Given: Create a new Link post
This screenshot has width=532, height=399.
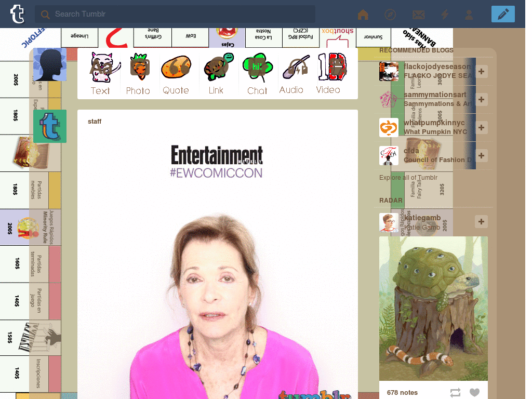Looking at the screenshot, I should [216, 74].
